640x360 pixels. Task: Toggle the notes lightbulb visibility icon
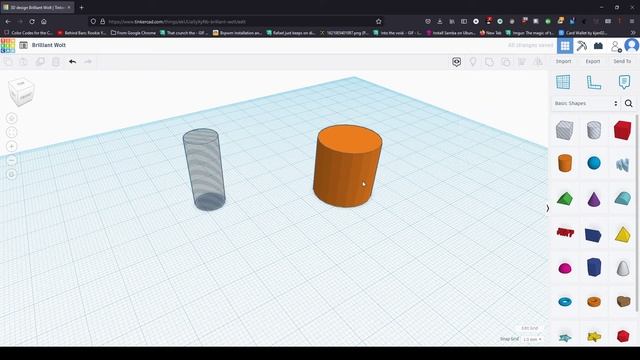point(473,62)
